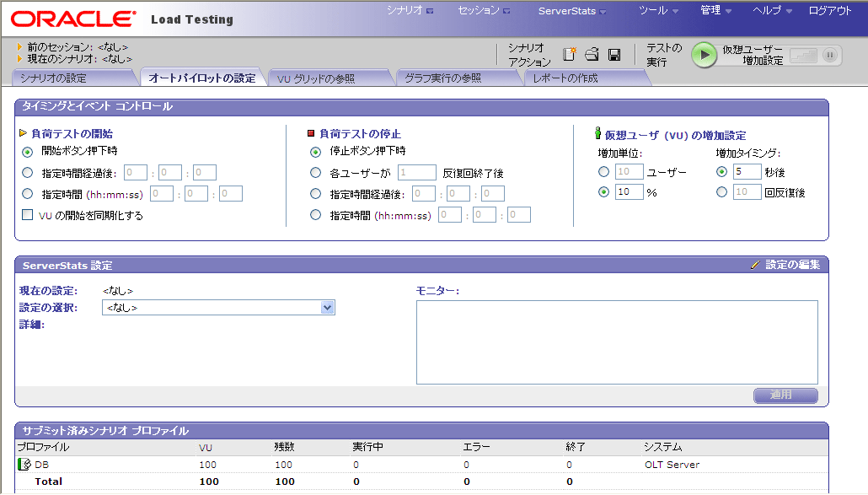Click the save scenario floppy icon
868x495 pixels.
point(614,55)
